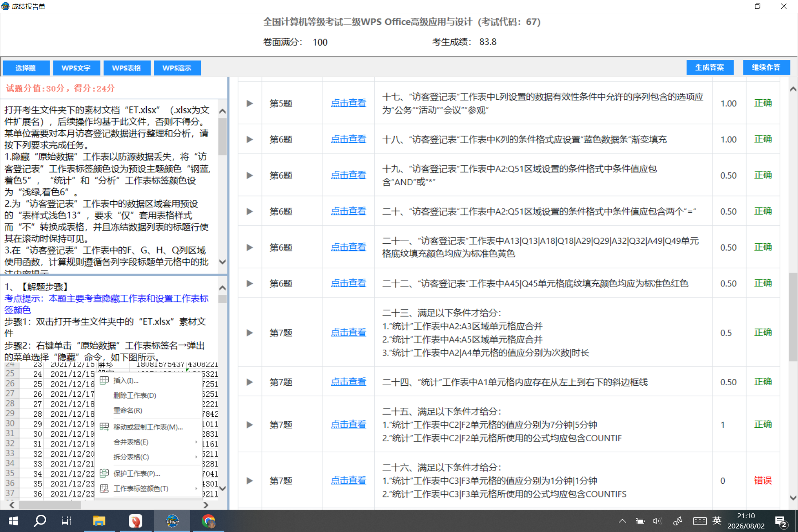Open Google Chrome from the taskbar
The width and height of the screenshot is (798, 532).
click(208, 521)
